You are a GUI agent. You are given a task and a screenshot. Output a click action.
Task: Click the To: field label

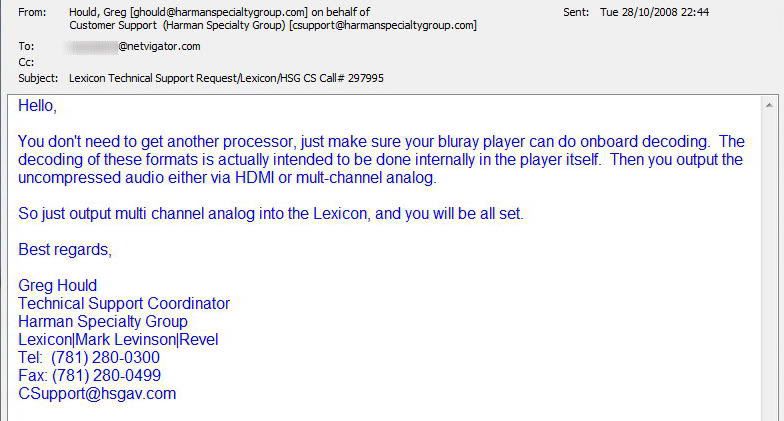coord(26,46)
